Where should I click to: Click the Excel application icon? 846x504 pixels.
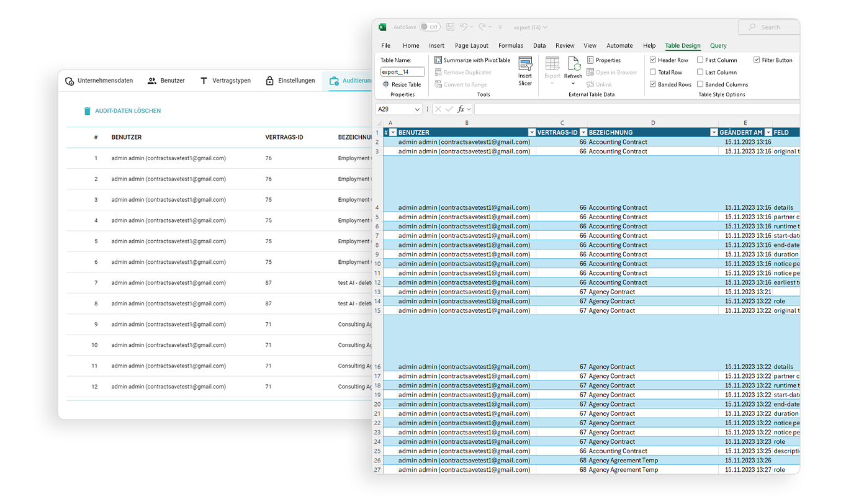383,27
